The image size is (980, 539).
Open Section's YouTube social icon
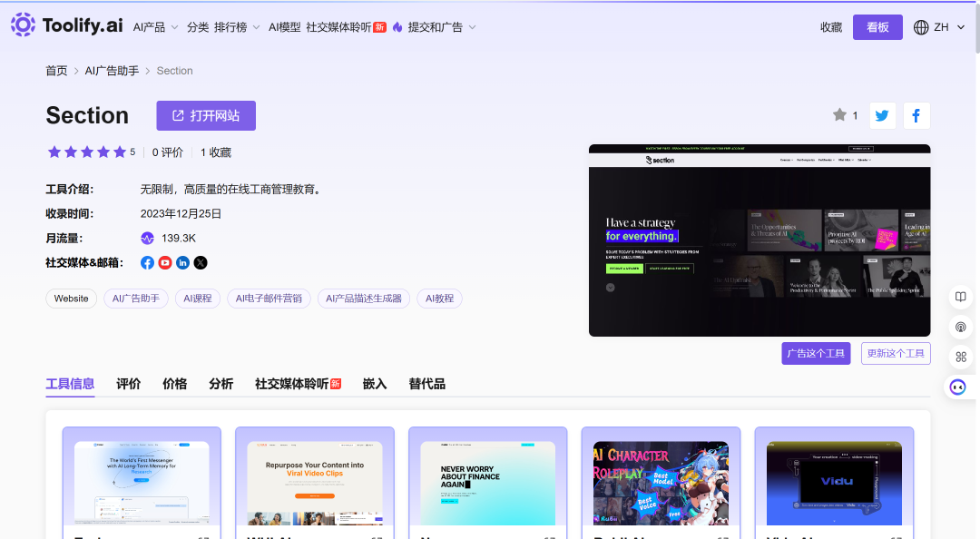[165, 262]
